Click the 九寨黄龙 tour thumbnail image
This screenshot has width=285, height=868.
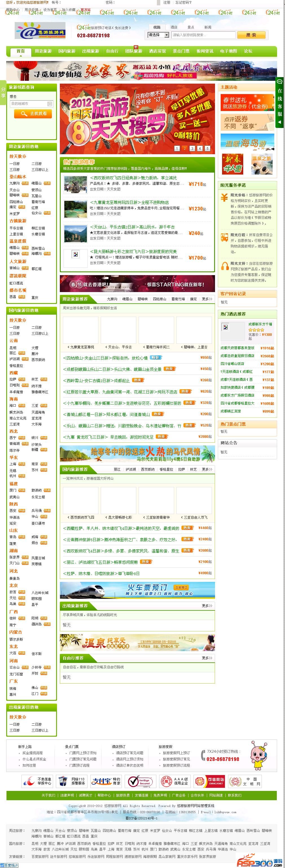coord(76,209)
